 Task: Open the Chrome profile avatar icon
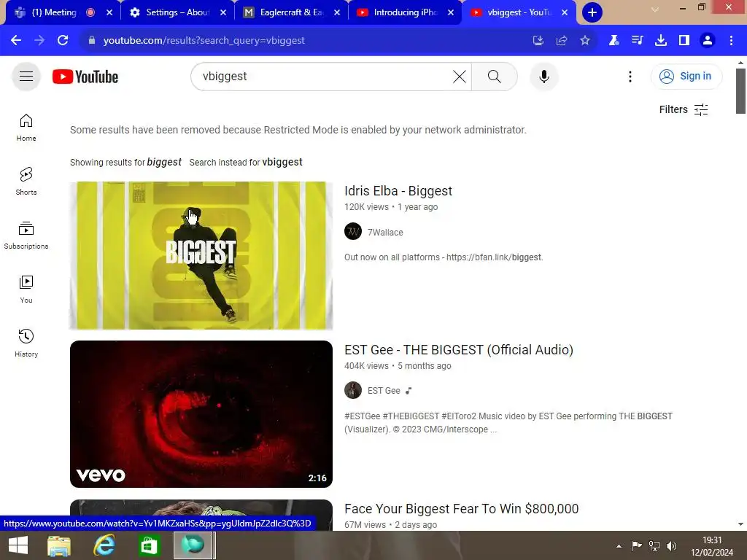click(x=707, y=40)
